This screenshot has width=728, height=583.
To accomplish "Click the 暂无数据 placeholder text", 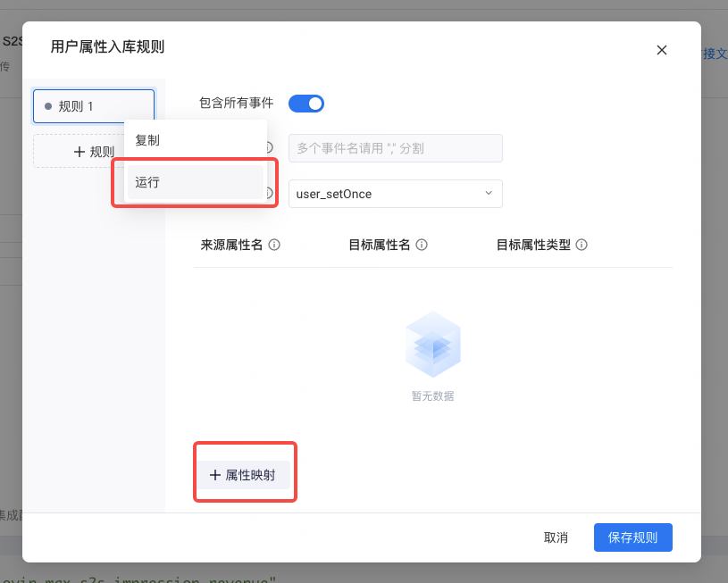I will [432, 396].
